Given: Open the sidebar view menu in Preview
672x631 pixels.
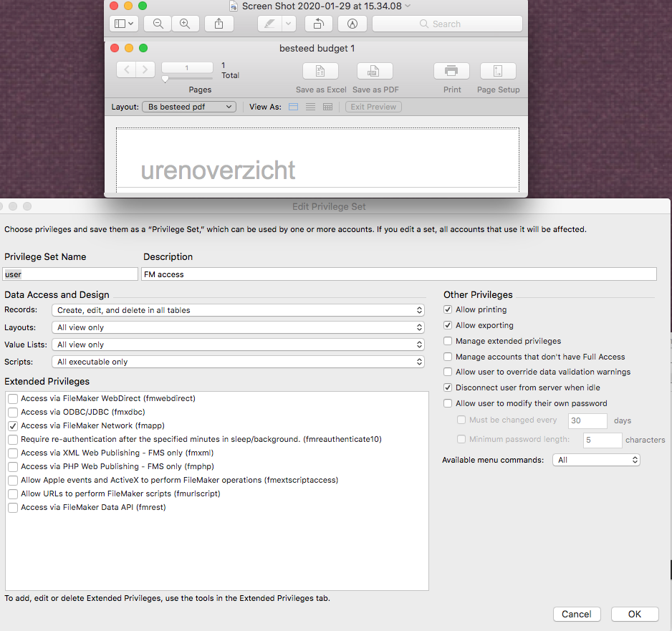Looking at the screenshot, I should 124,24.
